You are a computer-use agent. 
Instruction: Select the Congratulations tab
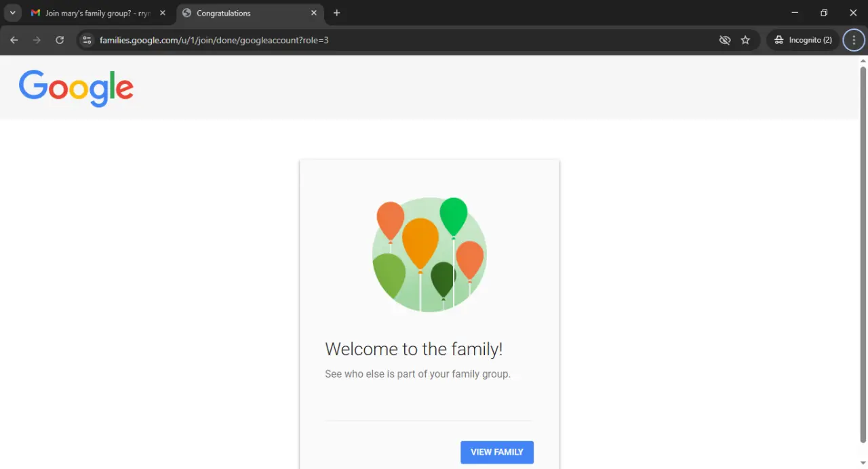248,13
